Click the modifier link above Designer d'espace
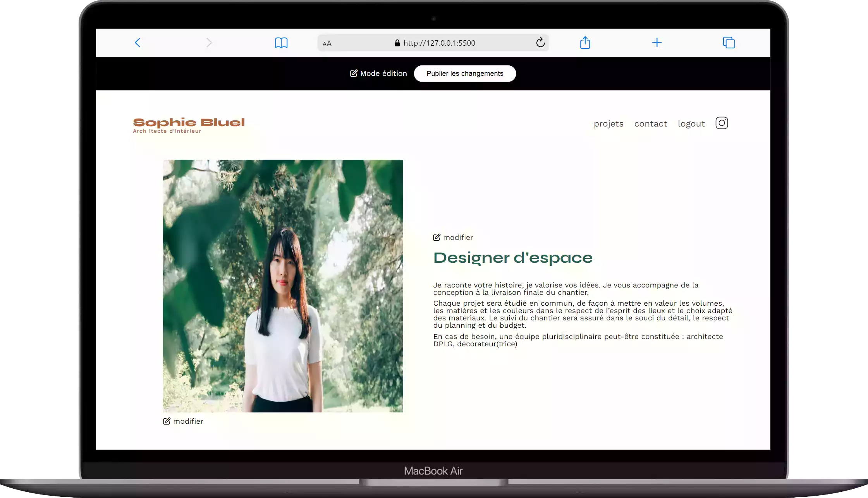The image size is (868, 498). point(458,238)
